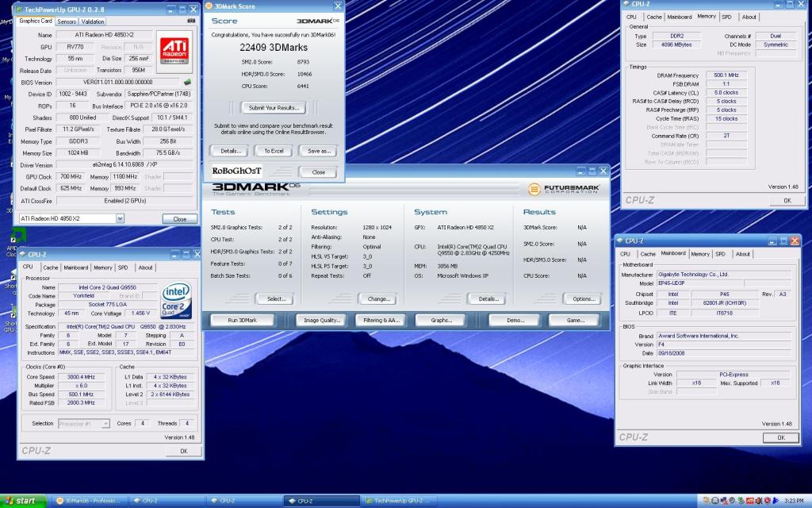Open Memory tab in CPU-Z processor window
This screenshot has height=508, width=812.
click(102, 267)
